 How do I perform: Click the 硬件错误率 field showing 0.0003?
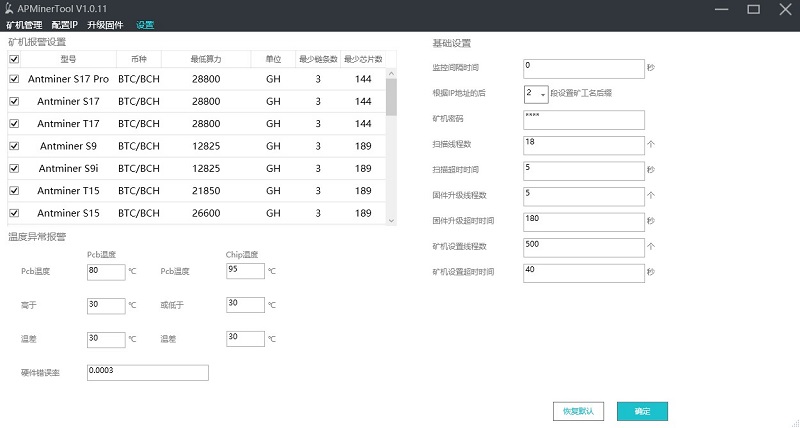[147, 373]
